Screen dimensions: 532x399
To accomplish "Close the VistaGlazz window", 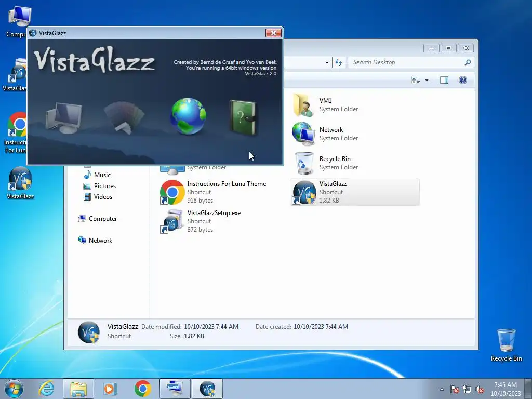I will click(x=273, y=33).
